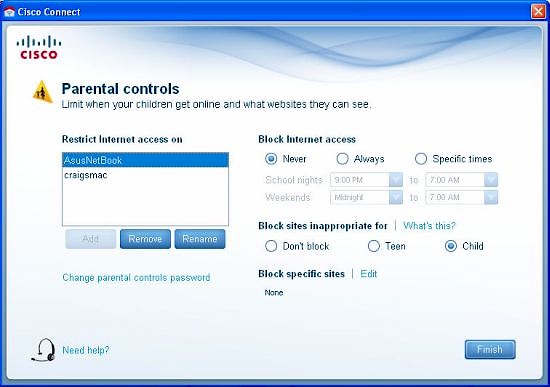Viewport: 550px width, 387px height.
Task: Click empty area of device listbox
Action: point(145,203)
